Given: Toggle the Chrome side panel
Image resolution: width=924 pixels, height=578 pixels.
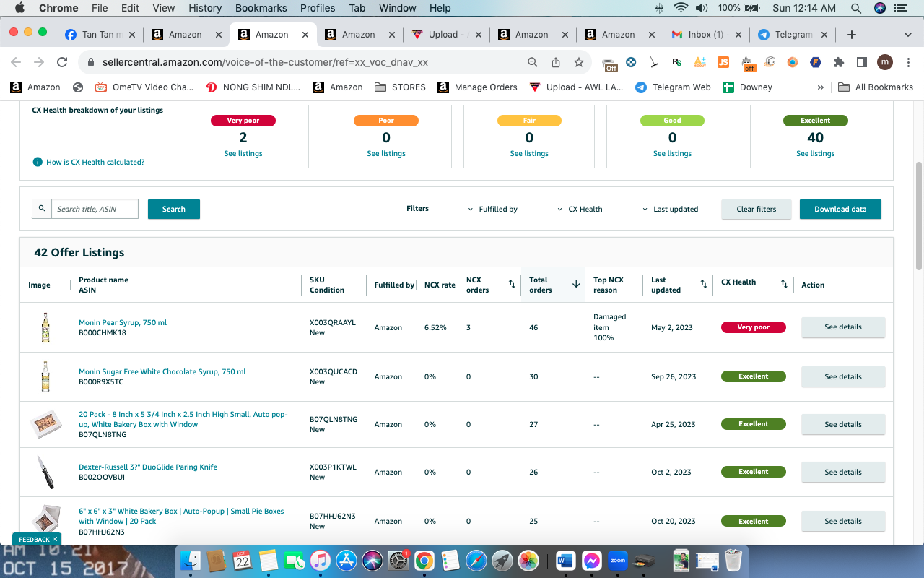Looking at the screenshot, I should [862, 62].
